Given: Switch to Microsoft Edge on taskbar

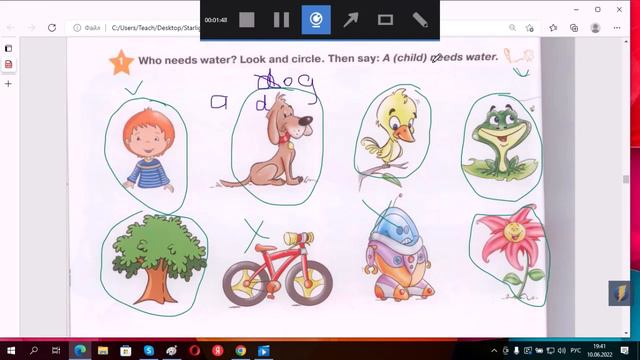Looking at the screenshot, I should pyautogui.click(x=80, y=351).
